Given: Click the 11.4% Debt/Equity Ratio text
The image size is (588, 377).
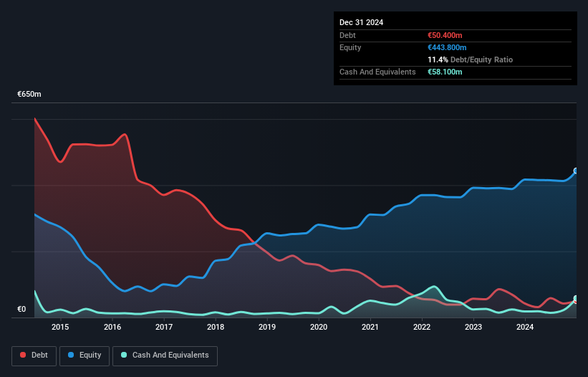Looking at the screenshot, I should point(470,59).
